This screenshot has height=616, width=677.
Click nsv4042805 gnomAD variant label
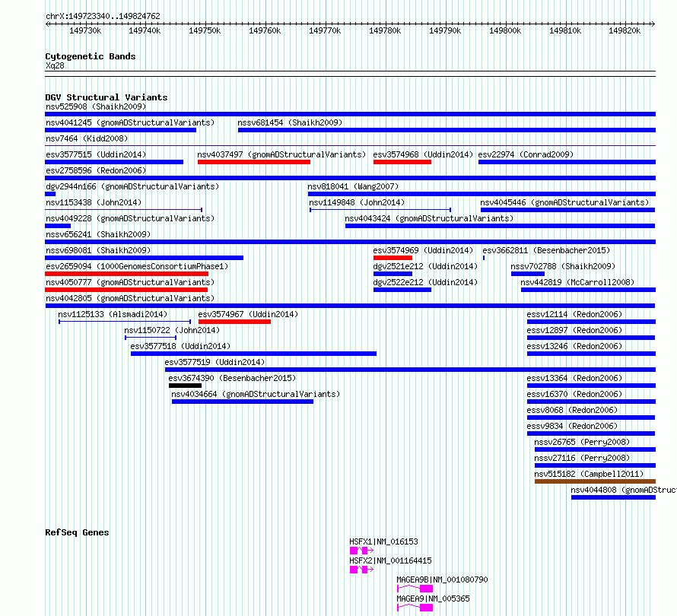click(130, 298)
